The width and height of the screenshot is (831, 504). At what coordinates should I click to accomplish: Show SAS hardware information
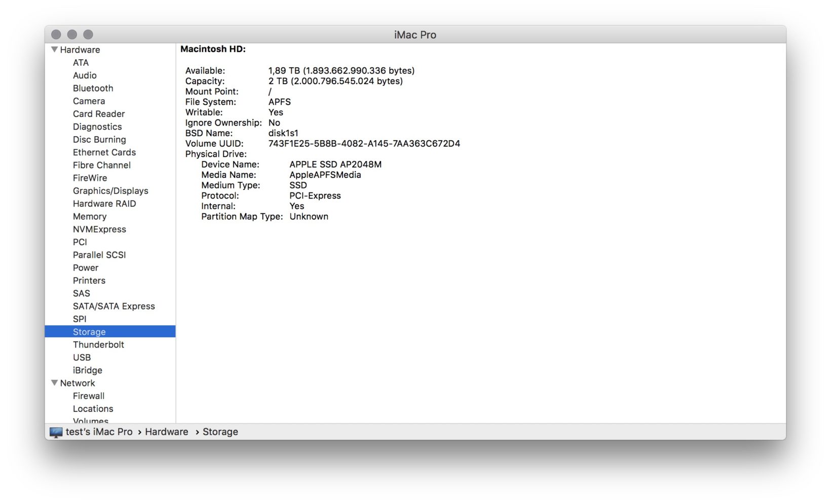(82, 293)
